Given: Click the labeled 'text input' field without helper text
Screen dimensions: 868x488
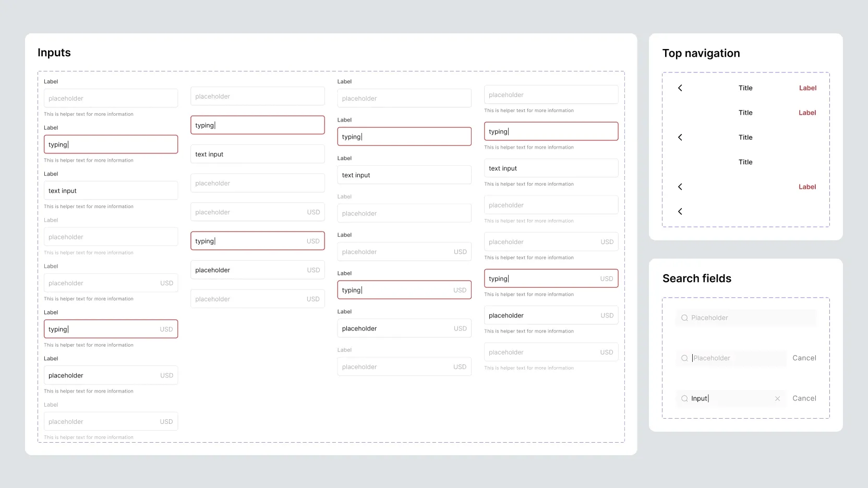Looking at the screenshot, I should point(404,175).
